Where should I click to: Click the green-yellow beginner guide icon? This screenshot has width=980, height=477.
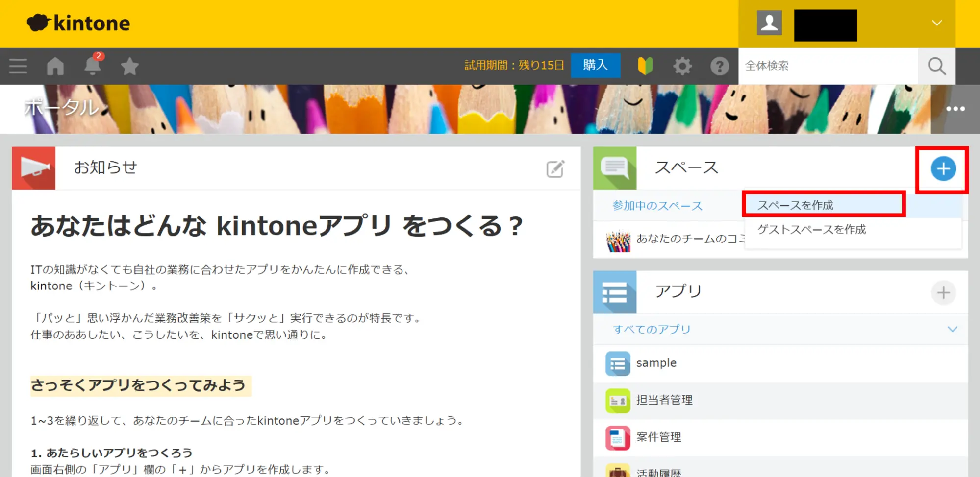point(645,66)
